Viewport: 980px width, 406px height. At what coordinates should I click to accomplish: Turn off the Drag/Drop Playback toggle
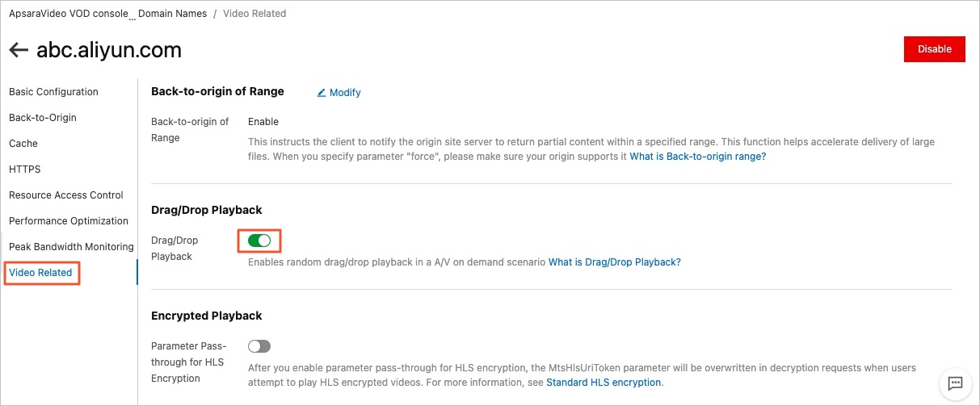coord(259,241)
